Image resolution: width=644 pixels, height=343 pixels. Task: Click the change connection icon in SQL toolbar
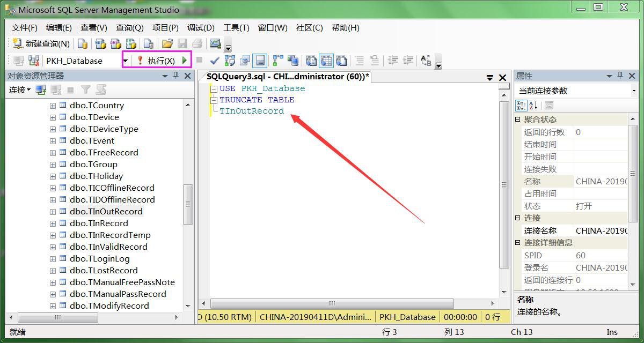point(34,61)
